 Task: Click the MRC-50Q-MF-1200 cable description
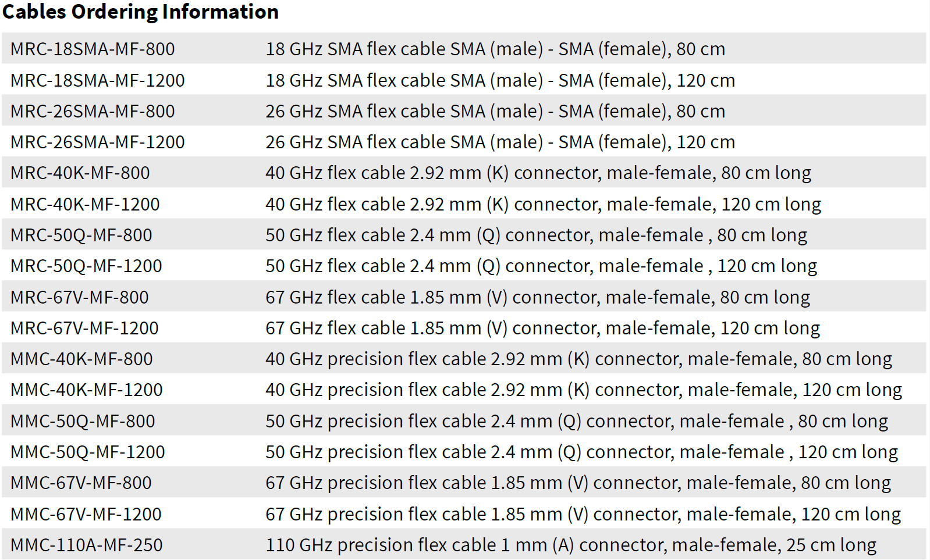[541, 266]
